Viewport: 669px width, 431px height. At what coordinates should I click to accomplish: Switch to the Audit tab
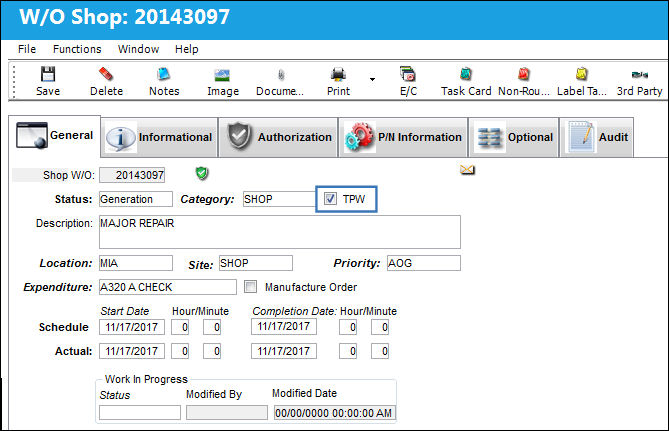596,137
